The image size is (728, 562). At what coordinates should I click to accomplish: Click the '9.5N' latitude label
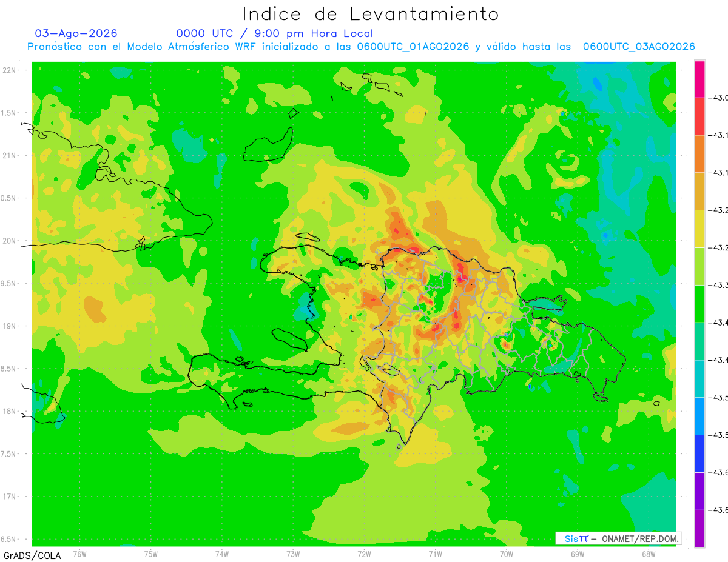8,283
